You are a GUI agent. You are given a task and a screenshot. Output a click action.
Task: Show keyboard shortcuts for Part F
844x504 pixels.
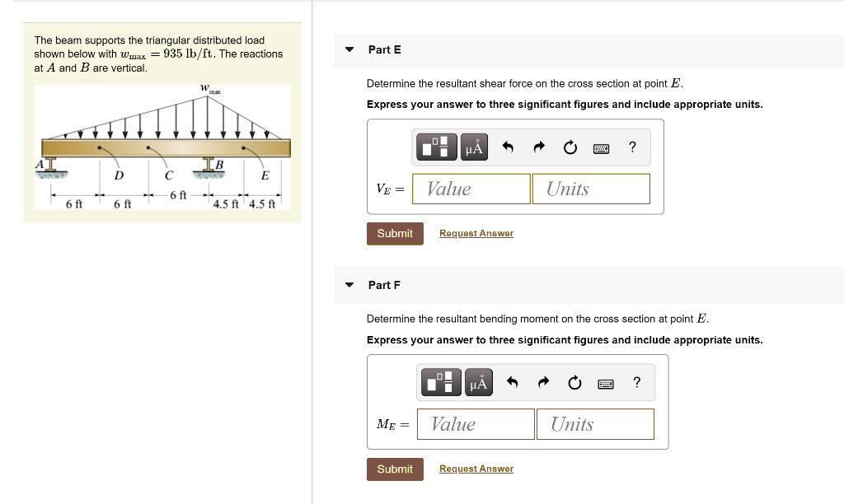pos(605,383)
